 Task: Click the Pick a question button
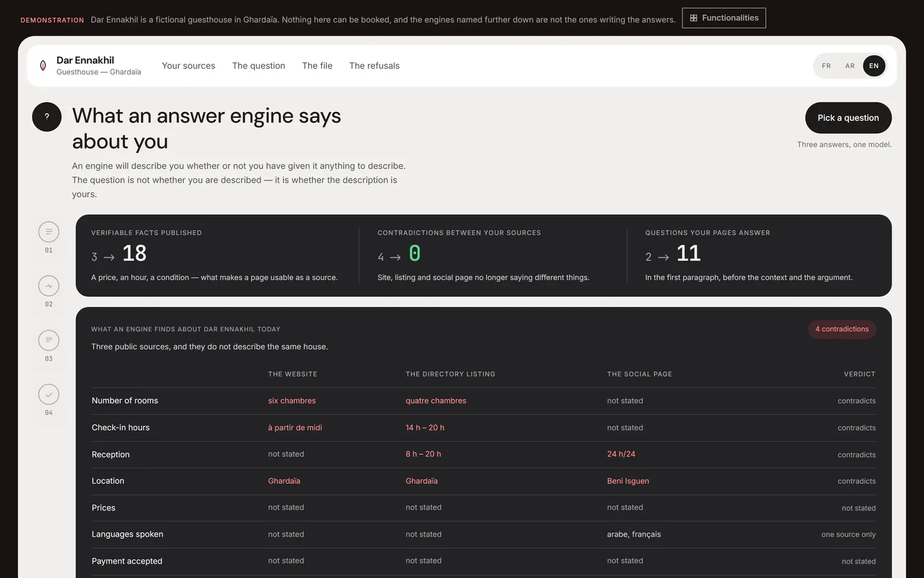click(848, 118)
